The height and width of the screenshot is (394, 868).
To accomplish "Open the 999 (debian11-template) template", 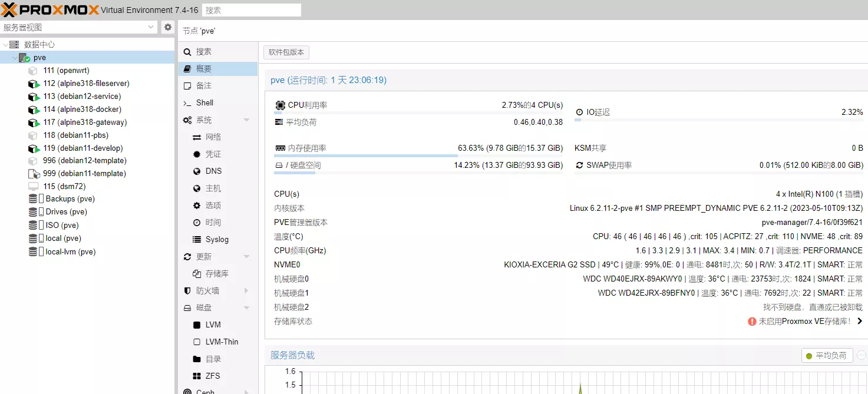I will (84, 173).
